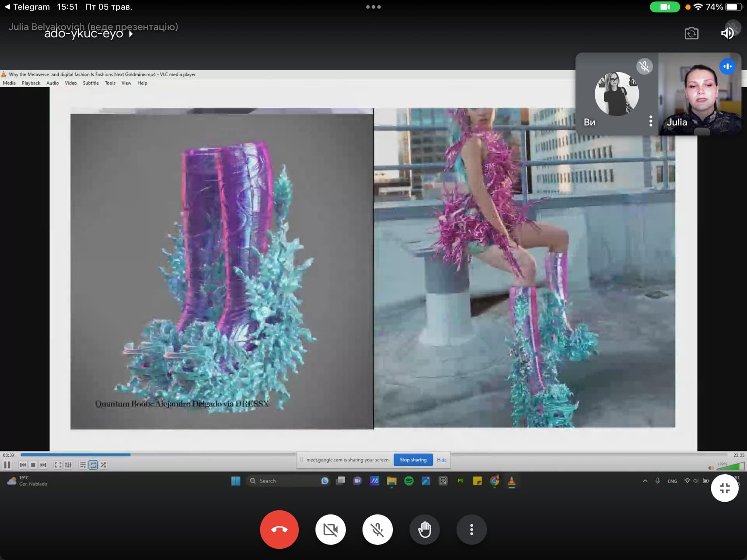Open taskbar volume tray icon
This screenshot has width=747, height=560.
696,481
